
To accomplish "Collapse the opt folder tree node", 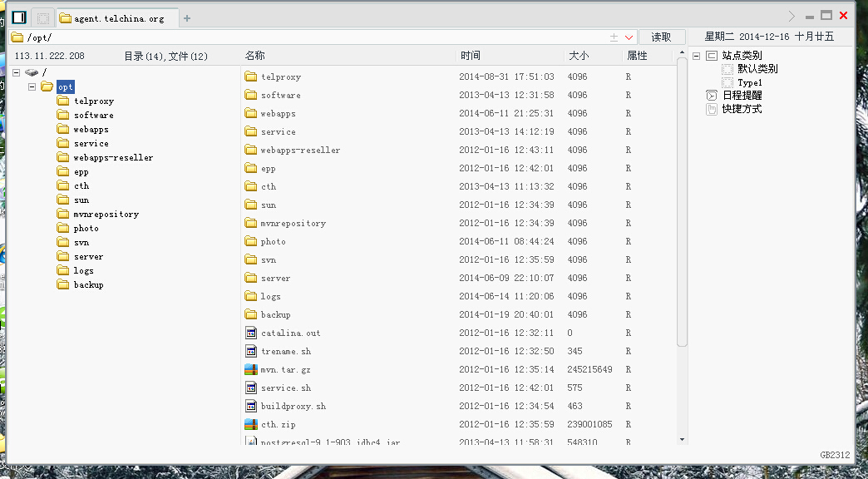I will 32,87.
